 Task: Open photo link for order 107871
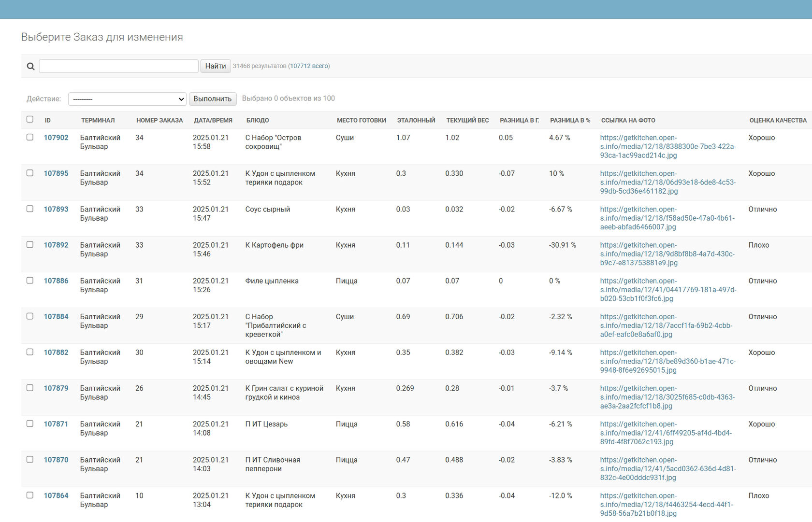coord(666,432)
